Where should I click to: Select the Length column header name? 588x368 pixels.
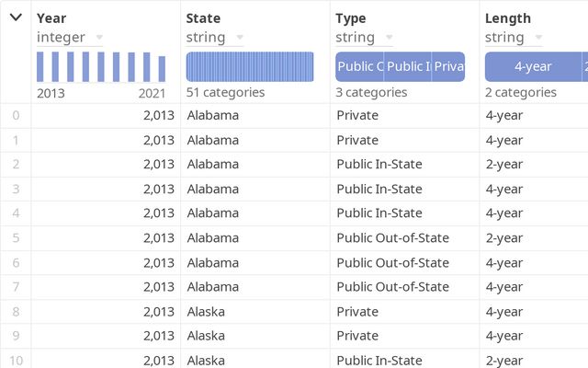507,17
